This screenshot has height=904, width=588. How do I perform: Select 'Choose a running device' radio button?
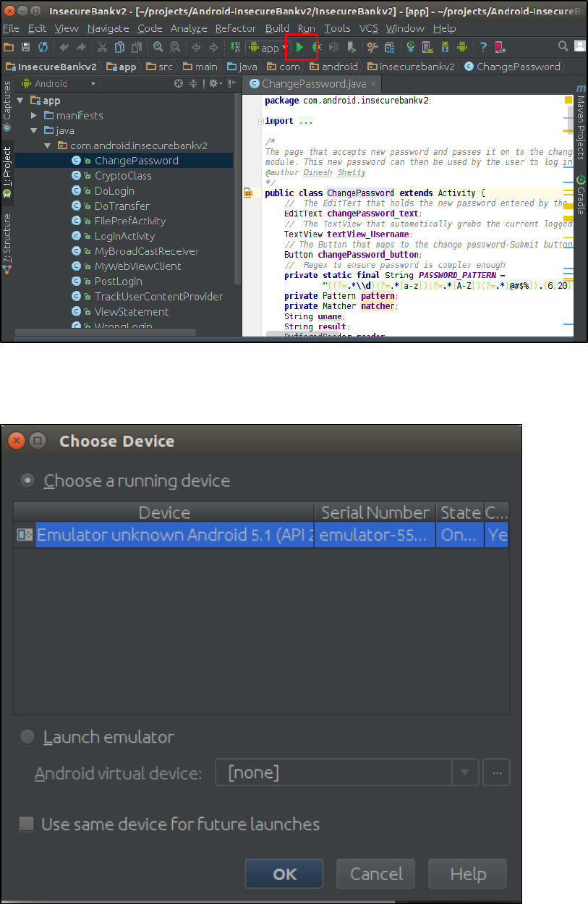click(x=28, y=480)
